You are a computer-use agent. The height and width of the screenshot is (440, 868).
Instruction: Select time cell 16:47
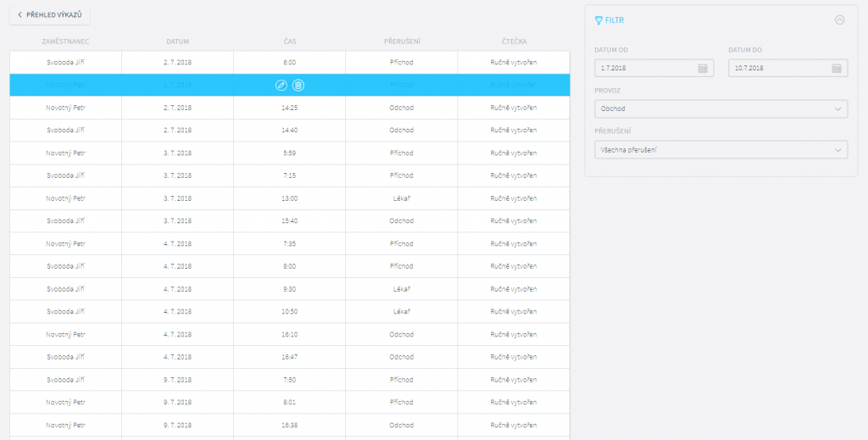click(290, 358)
